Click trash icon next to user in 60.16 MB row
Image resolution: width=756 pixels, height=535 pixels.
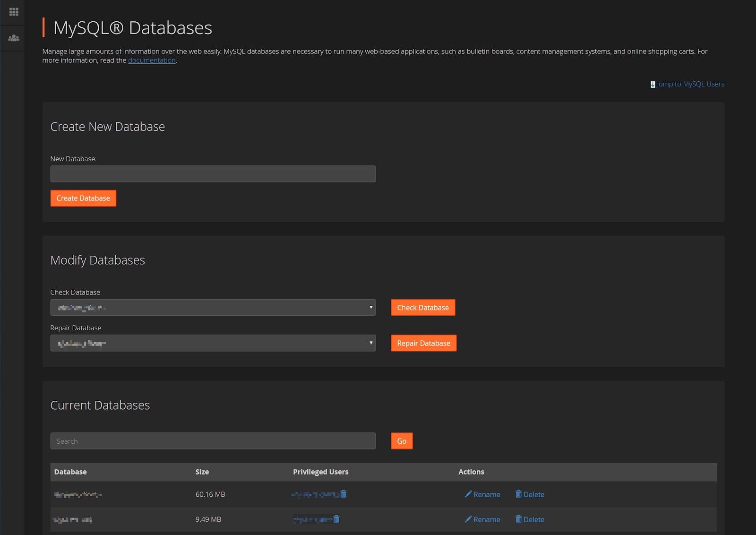coord(344,494)
